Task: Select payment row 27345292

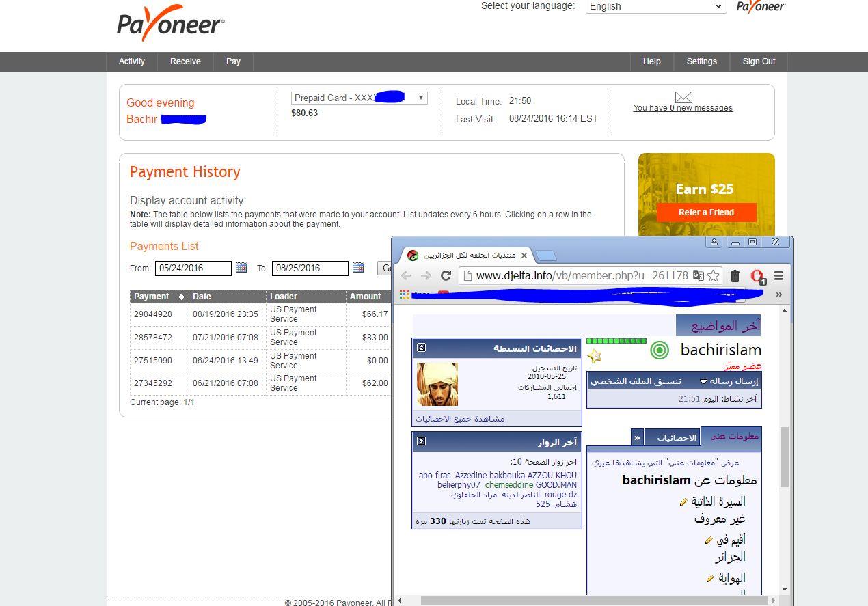Action: (260, 383)
